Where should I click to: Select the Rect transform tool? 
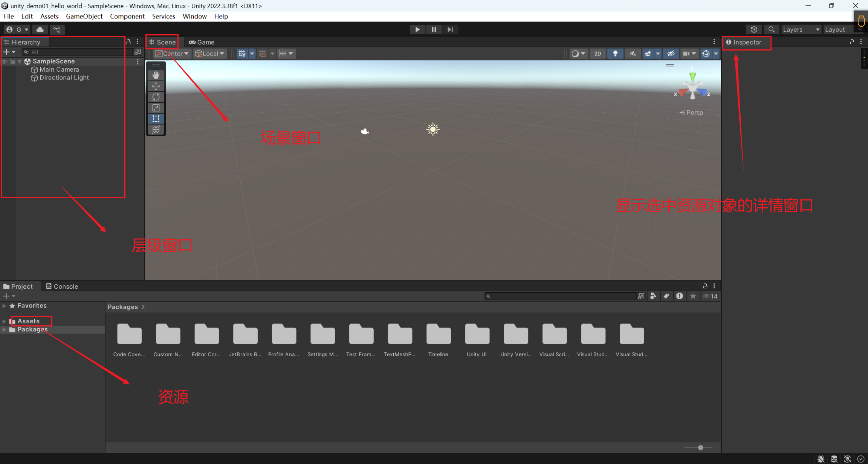point(156,119)
